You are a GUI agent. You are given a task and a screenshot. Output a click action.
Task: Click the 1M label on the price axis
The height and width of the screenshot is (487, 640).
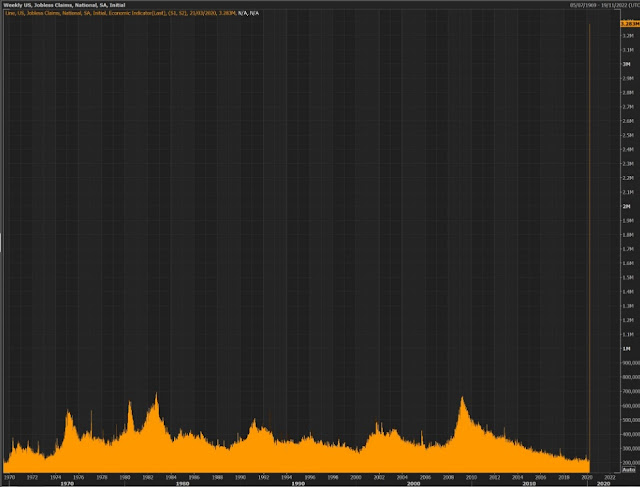pos(626,349)
